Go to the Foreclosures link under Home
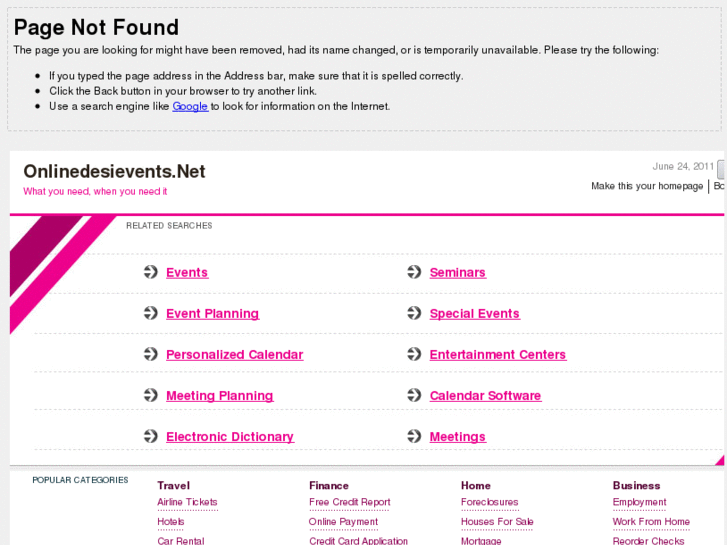Screen dimensions: 727x545 pyautogui.click(x=489, y=502)
